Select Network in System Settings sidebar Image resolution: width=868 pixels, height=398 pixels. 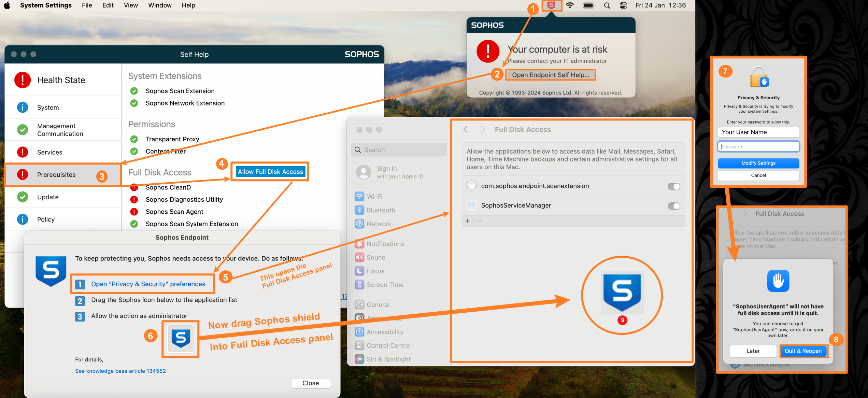point(373,224)
